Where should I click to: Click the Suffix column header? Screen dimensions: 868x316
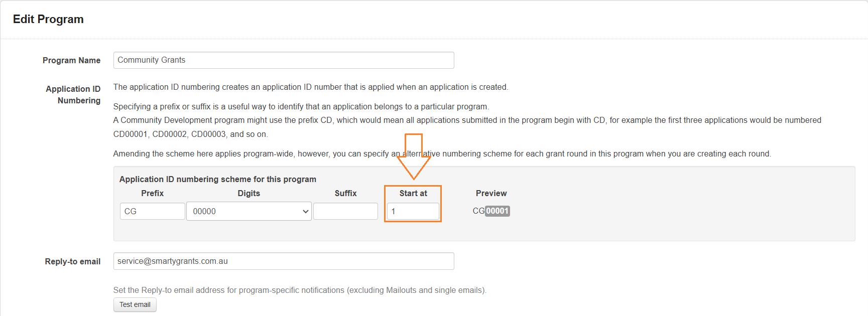click(x=345, y=193)
